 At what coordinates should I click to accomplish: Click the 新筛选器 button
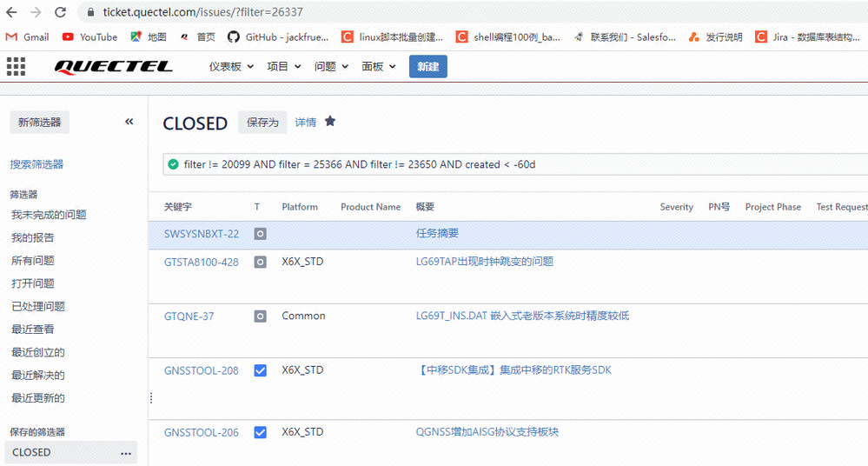39,123
